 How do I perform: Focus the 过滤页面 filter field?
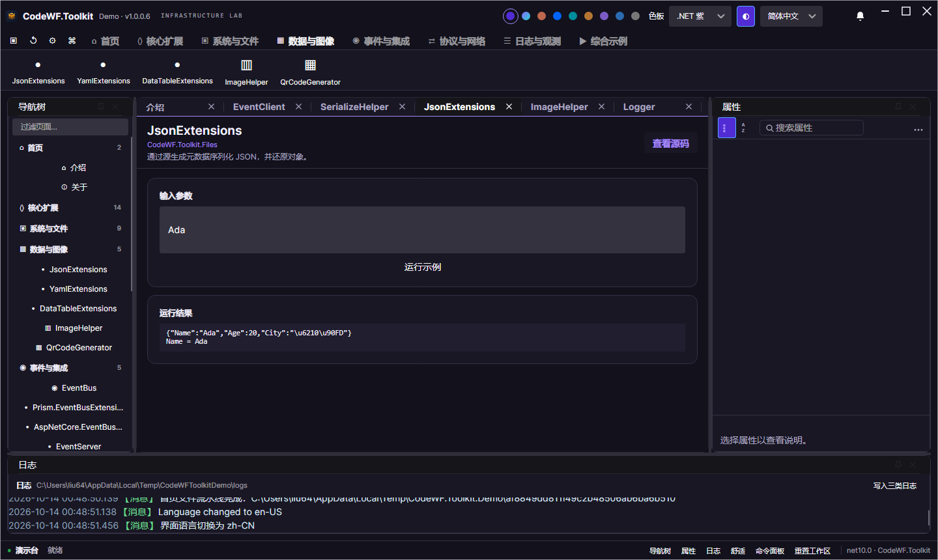[70, 127]
